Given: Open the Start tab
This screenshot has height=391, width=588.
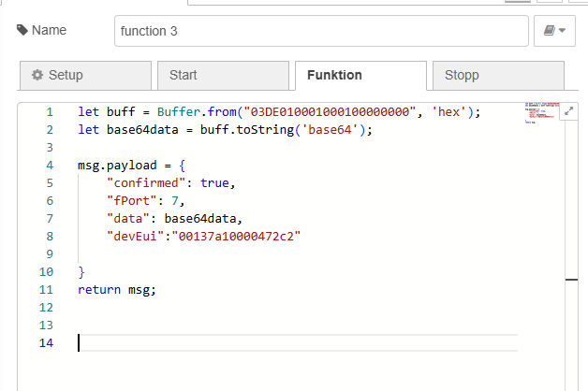Looking at the screenshot, I should click(222, 75).
